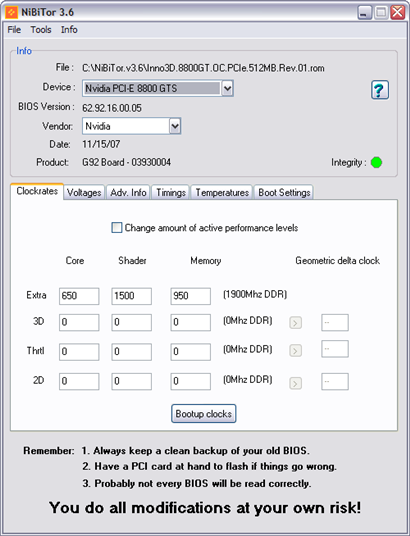Screen dimensions: 410x536
Task: Open the Boot Settings tab
Action: tap(284, 192)
